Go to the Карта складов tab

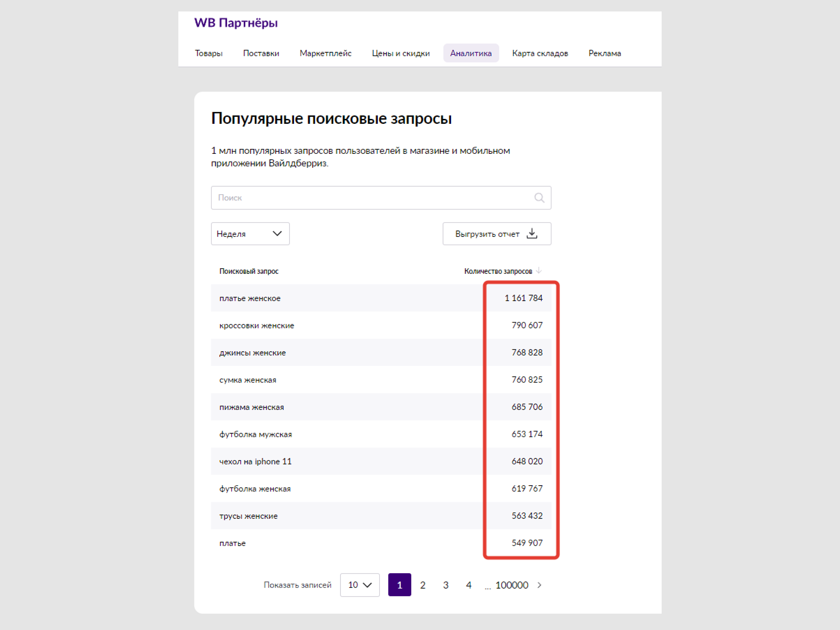(540, 53)
